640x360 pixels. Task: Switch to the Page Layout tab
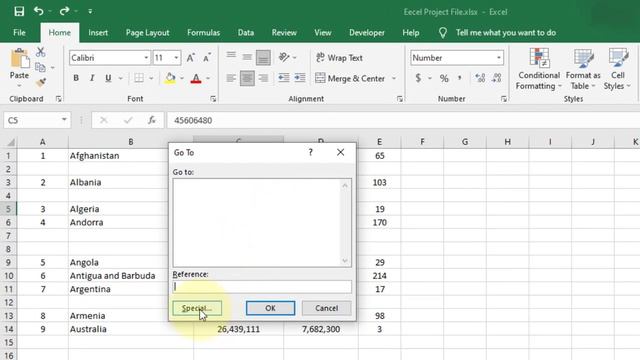147,33
